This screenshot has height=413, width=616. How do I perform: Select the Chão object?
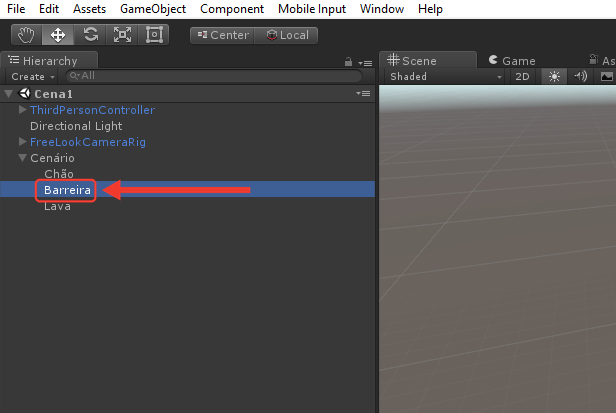[59, 174]
